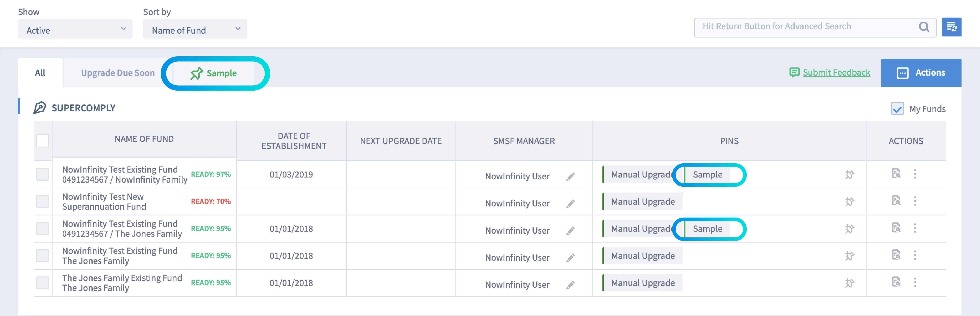980x316 pixels.
Task: Edit manager for NowInfinity Test New Superannuation Fund
Action: 570,204
